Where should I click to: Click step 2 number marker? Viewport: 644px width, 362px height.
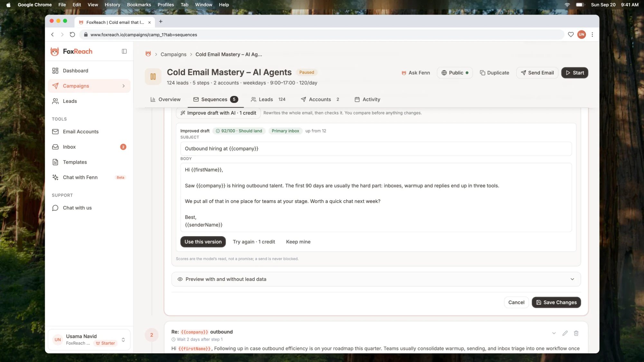(x=152, y=335)
